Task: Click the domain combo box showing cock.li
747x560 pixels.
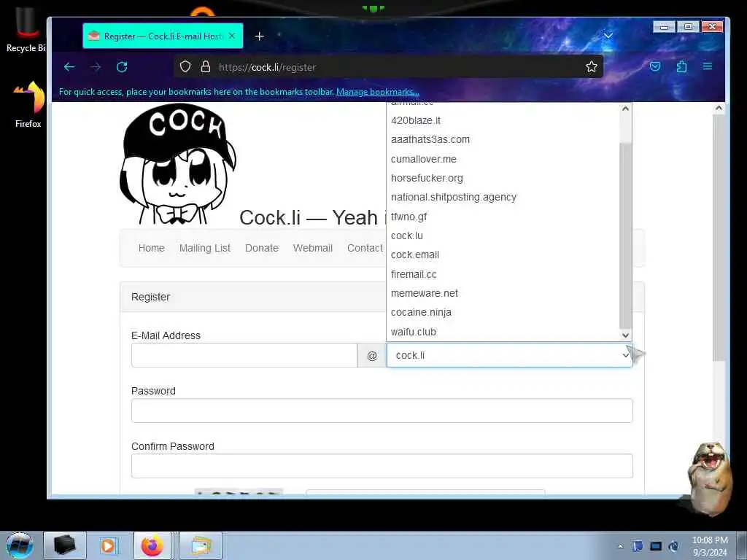Action: [509, 355]
